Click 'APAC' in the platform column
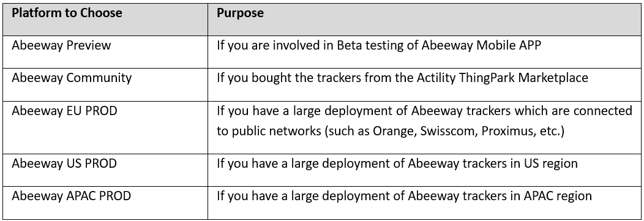This screenshot has height=221, width=644. [x=81, y=196]
